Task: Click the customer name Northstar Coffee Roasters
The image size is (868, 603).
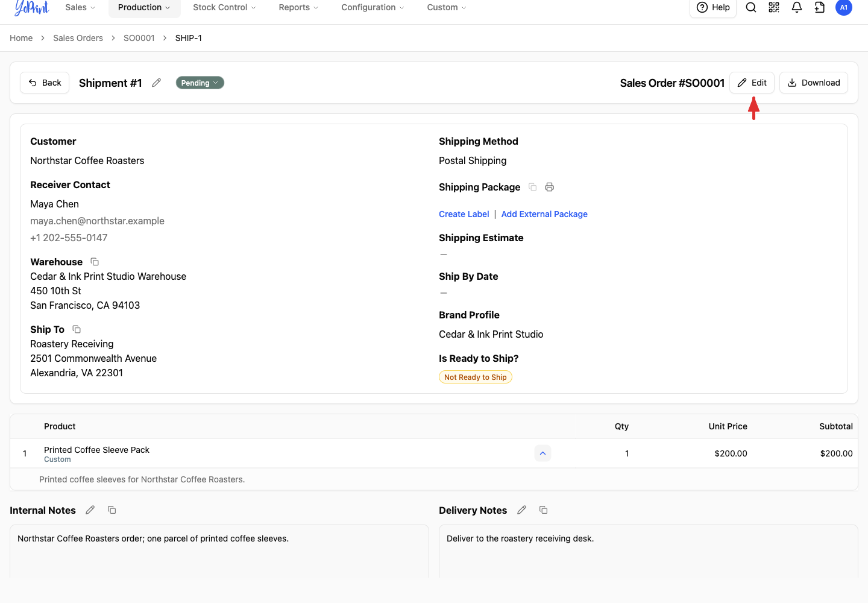Action: (87, 160)
